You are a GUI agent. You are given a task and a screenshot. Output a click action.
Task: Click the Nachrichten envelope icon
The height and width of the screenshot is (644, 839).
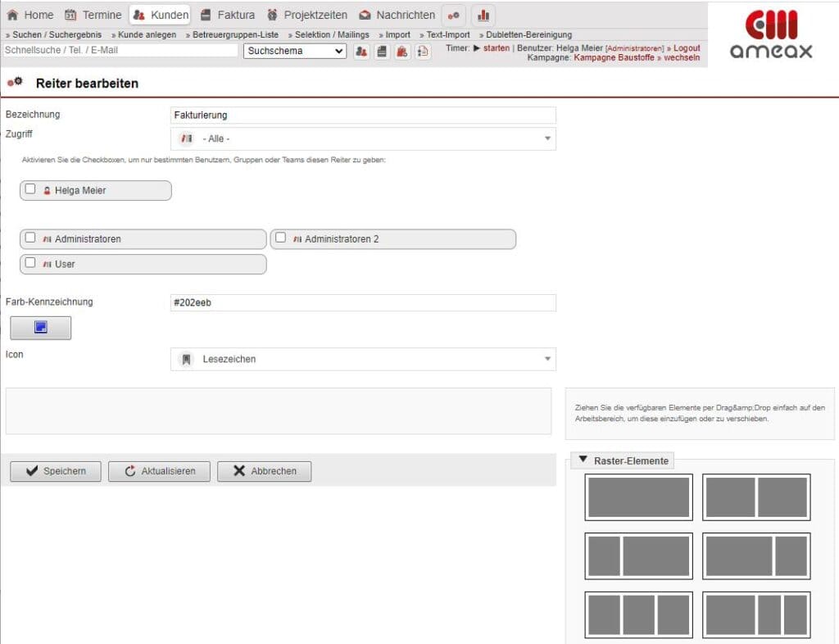[x=366, y=15]
